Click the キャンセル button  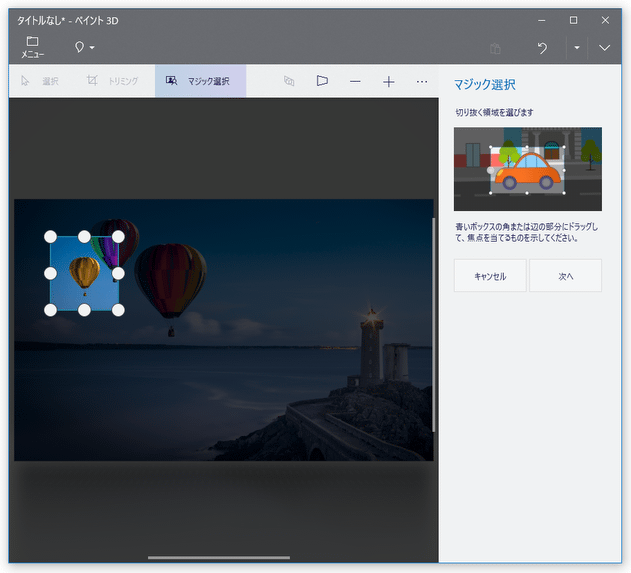tap(490, 276)
